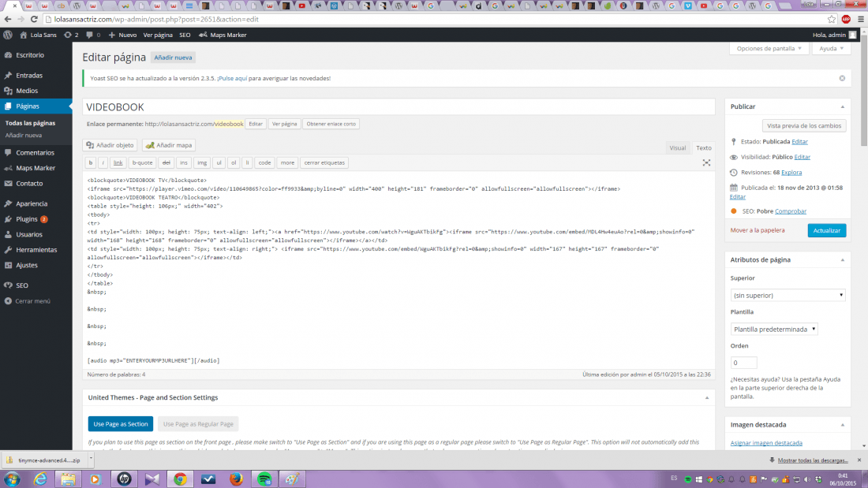Collapse the Publicar panel
The height and width of the screenshot is (488, 868).
click(843, 106)
